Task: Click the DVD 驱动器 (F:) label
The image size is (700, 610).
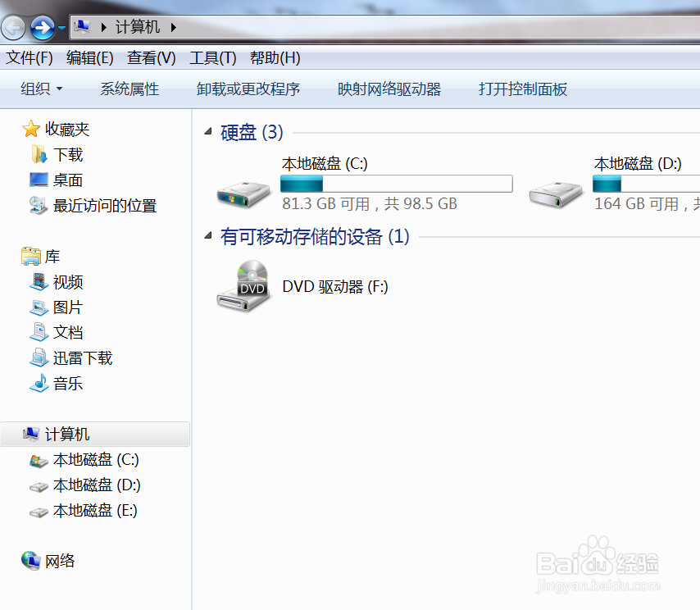Action: pos(335,287)
